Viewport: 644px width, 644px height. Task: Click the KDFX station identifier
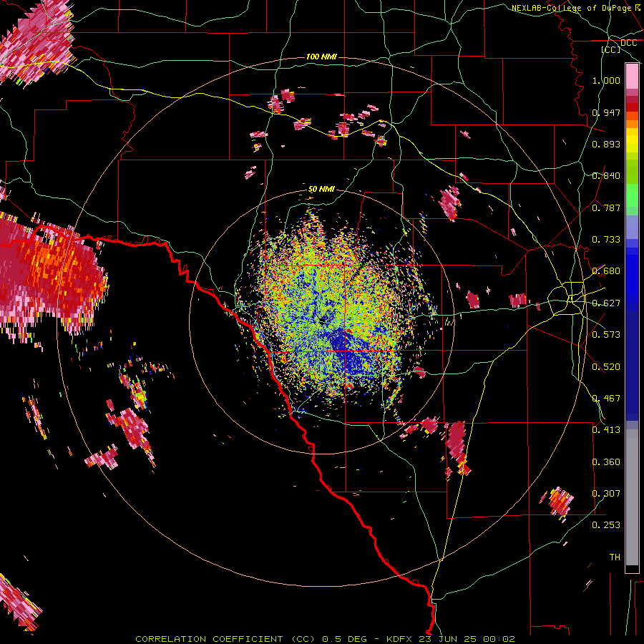pyautogui.click(x=399, y=639)
